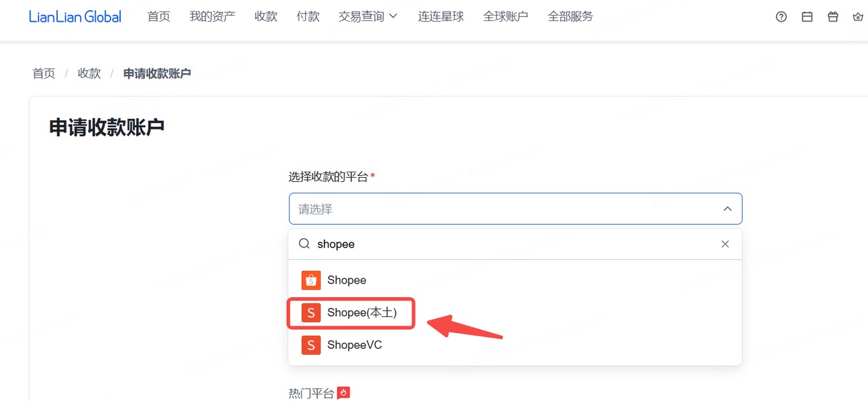Clear the shopee search text
Image resolution: width=868 pixels, height=401 pixels.
point(725,244)
